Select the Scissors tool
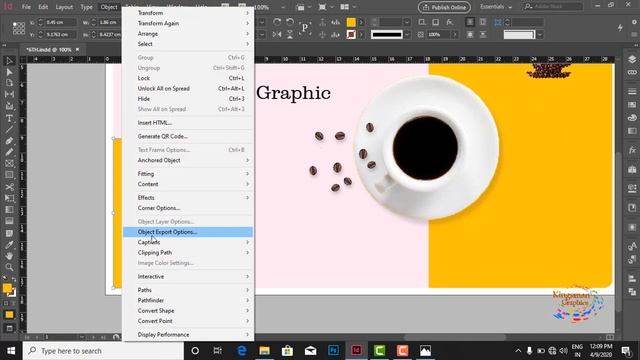640x360 pixels. pos(9,187)
